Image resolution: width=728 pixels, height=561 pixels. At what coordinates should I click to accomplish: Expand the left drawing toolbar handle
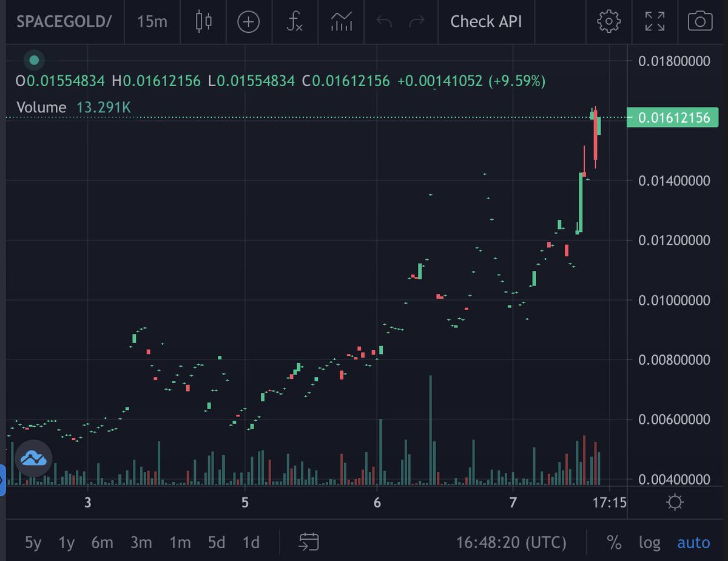(x=2, y=480)
